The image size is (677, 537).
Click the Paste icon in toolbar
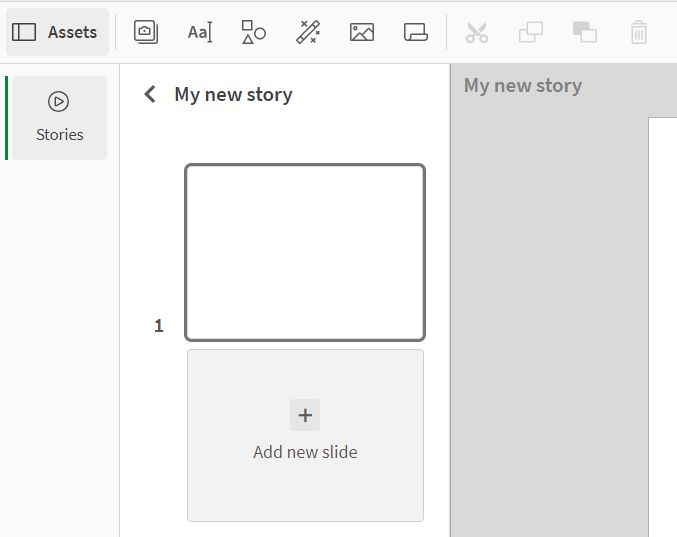click(x=585, y=32)
